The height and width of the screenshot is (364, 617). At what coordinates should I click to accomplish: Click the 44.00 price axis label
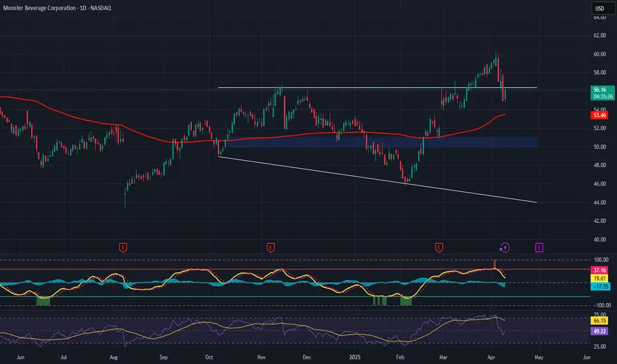[600, 203]
